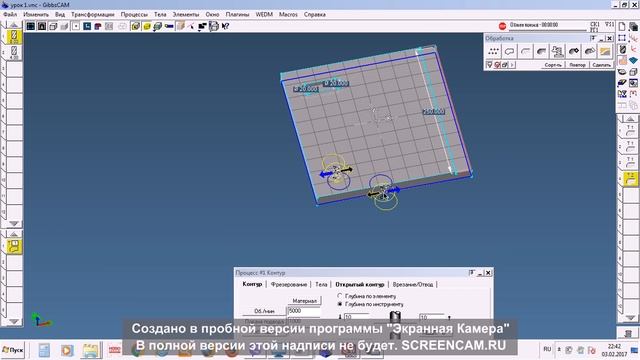Select the hole drilling process icon (dots)

pyautogui.click(x=493, y=51)
